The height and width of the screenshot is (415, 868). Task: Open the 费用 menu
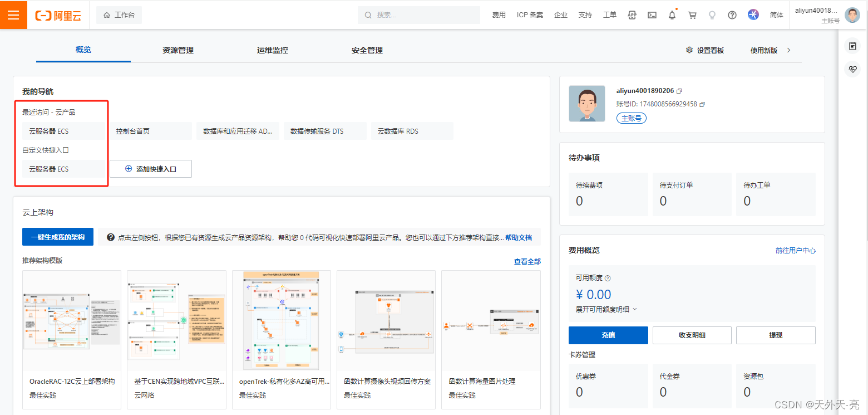(x=499, y=15)
